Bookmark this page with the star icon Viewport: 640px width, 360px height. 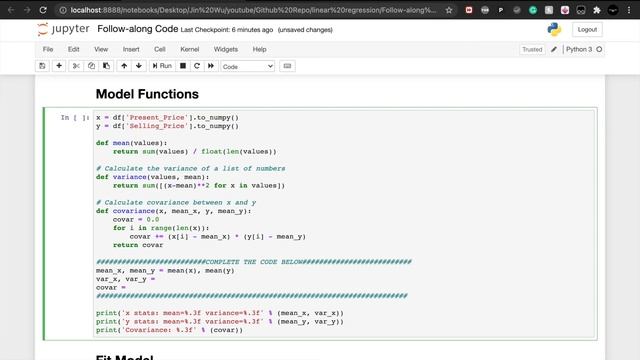point(449,10)
